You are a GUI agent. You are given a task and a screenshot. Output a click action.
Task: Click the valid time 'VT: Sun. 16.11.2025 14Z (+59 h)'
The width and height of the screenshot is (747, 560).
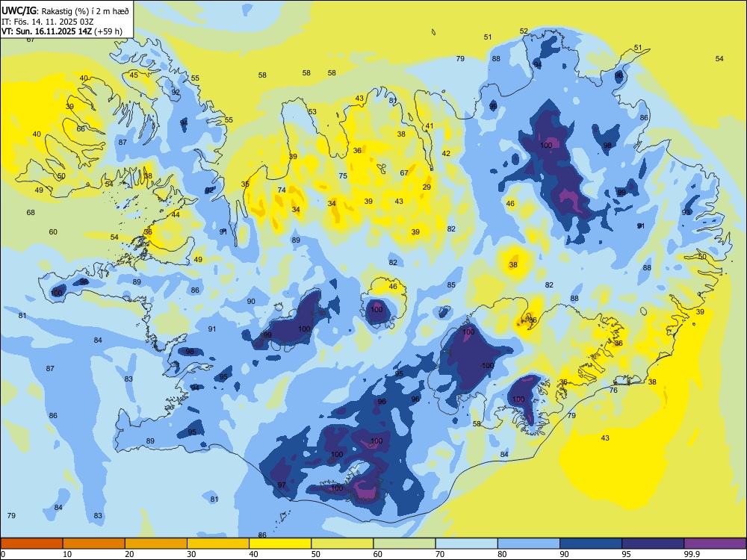62,31
